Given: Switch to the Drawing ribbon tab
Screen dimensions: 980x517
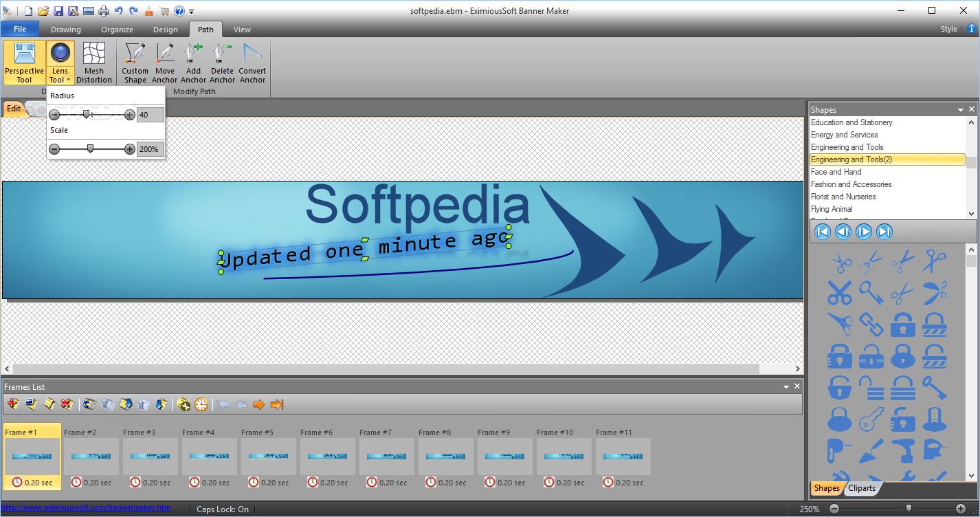Looking at the screenshot, I should 66,30.
